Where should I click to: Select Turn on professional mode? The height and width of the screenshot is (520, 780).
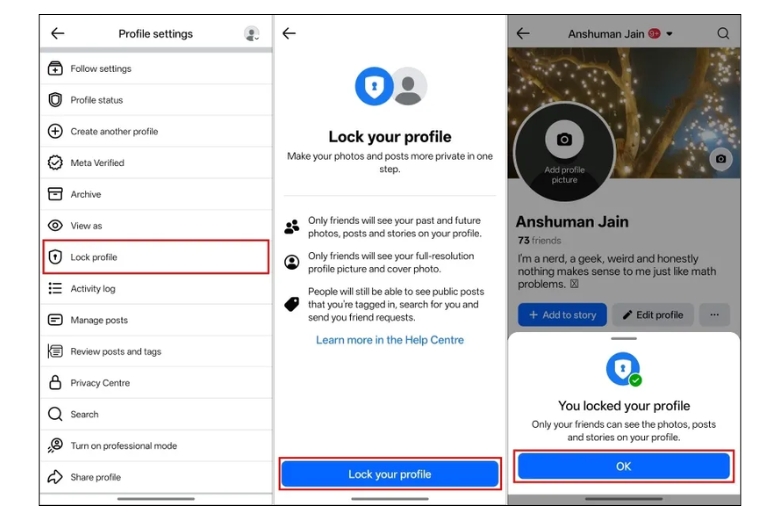click(x=156, y=445)
